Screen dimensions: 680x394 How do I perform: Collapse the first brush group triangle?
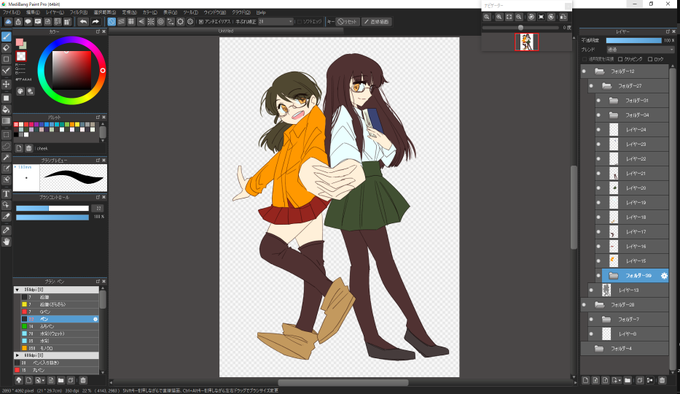click(x=17, y=290)
